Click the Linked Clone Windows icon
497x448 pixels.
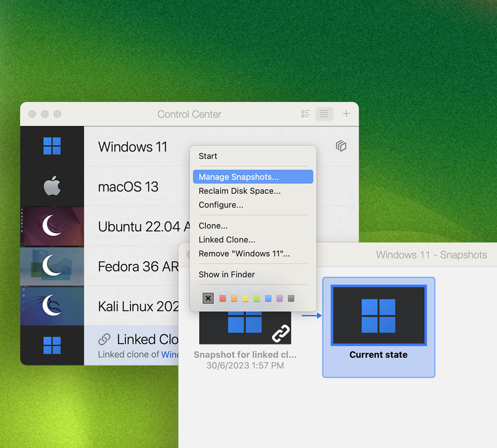click(x=52, y=345)
